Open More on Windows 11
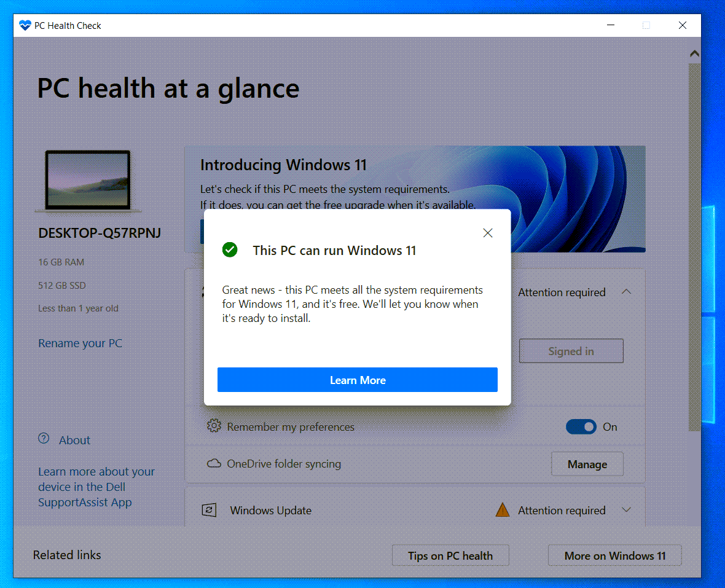This screenshot has width=725, height=588. pyautogui.click(x=614, y=555)
